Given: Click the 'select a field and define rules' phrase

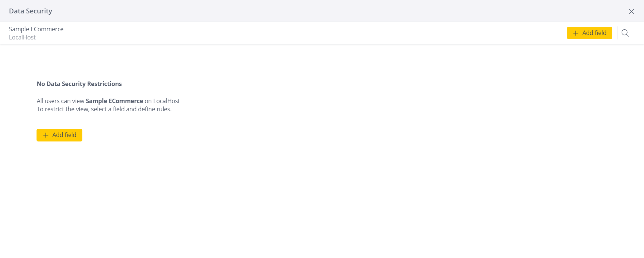Looking at the screenshot, I should (131, 109).
